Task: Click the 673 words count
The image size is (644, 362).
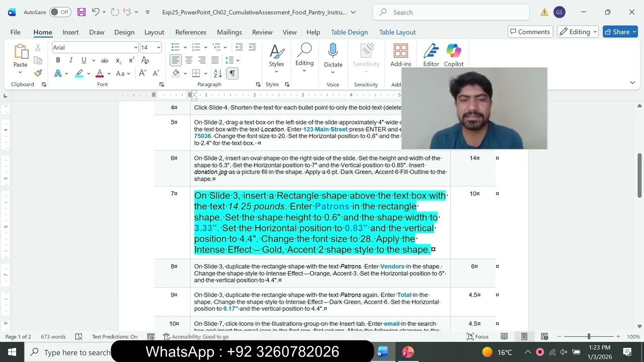Action: tap(53, 336)
